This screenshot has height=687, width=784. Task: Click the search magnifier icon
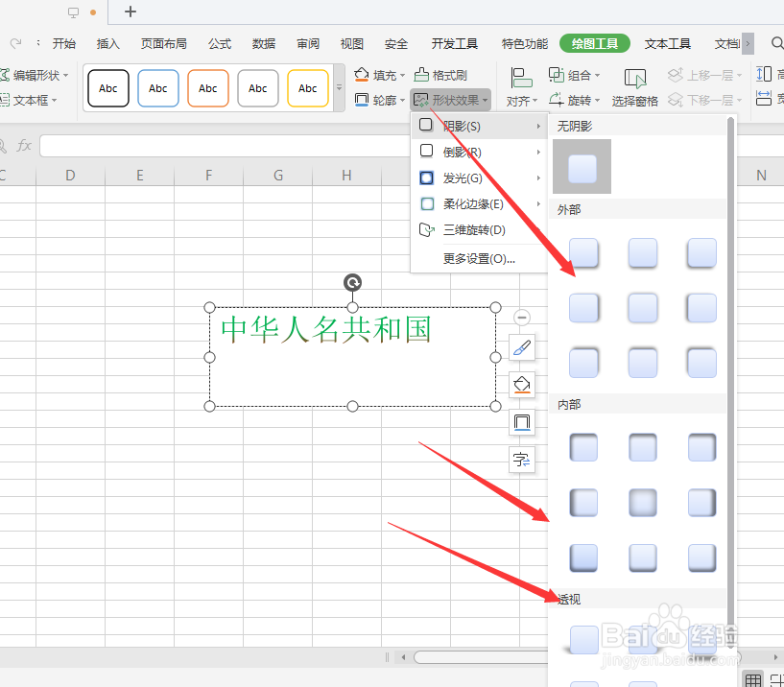click(777, 43)
